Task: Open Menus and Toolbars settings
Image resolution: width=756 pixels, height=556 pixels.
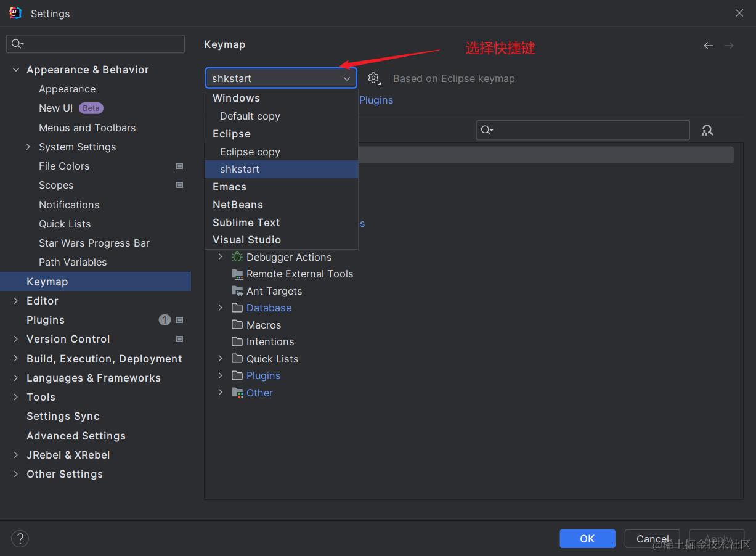Action: tap(87, 128)
